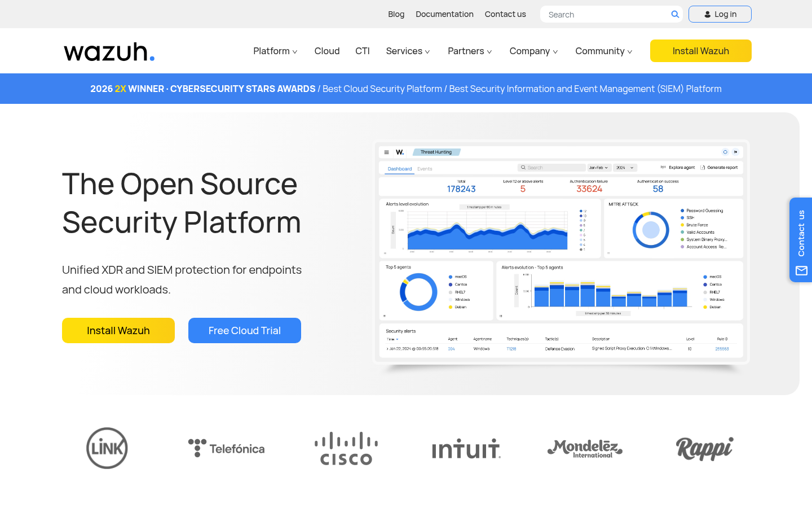Image resolution: width=812 pixels, height=508 pixels.
Task: Click Contact us in the top bar
Action: click(505, 14)
